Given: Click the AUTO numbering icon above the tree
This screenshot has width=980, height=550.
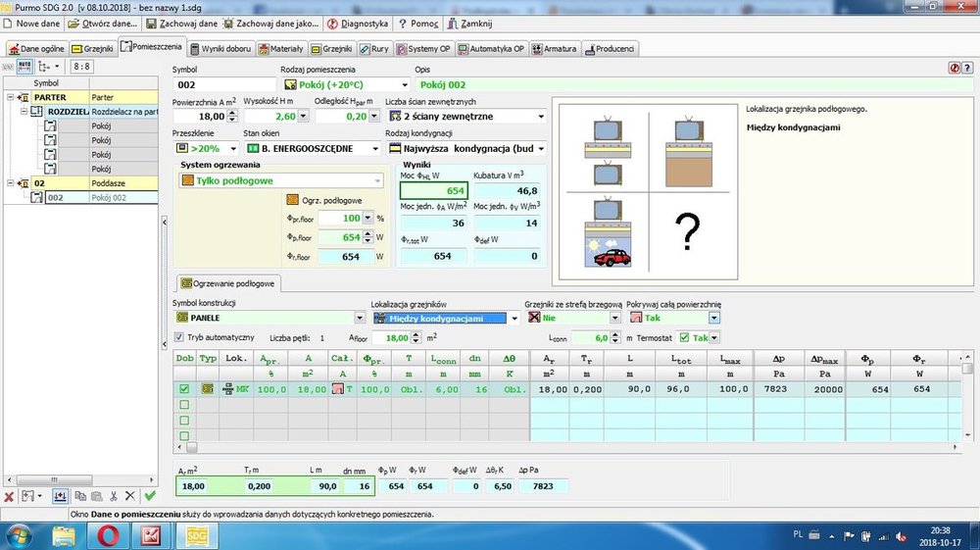Looking at the screenshot, I should [26, 66].
